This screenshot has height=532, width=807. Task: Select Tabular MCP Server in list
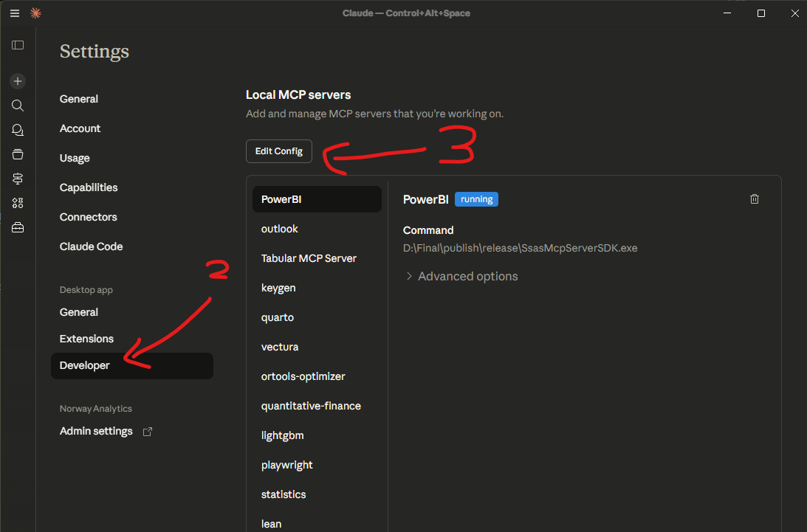point(309,258)
